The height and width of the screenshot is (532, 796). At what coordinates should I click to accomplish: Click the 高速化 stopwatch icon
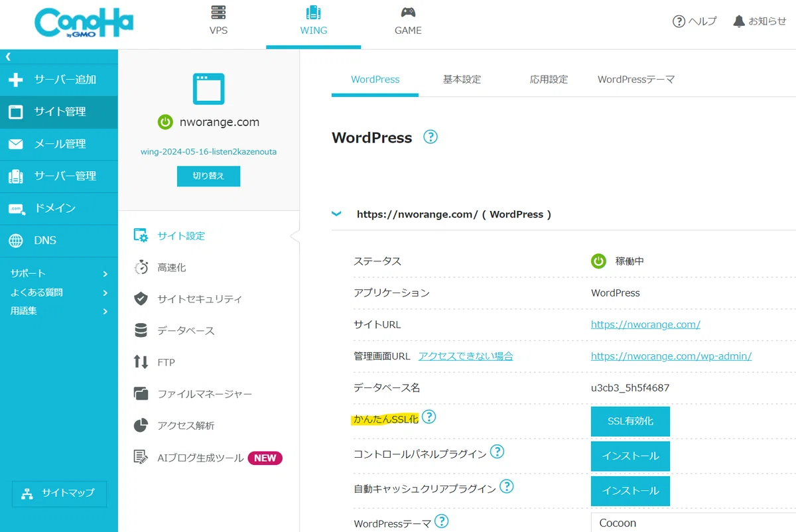tap(141, 267)
